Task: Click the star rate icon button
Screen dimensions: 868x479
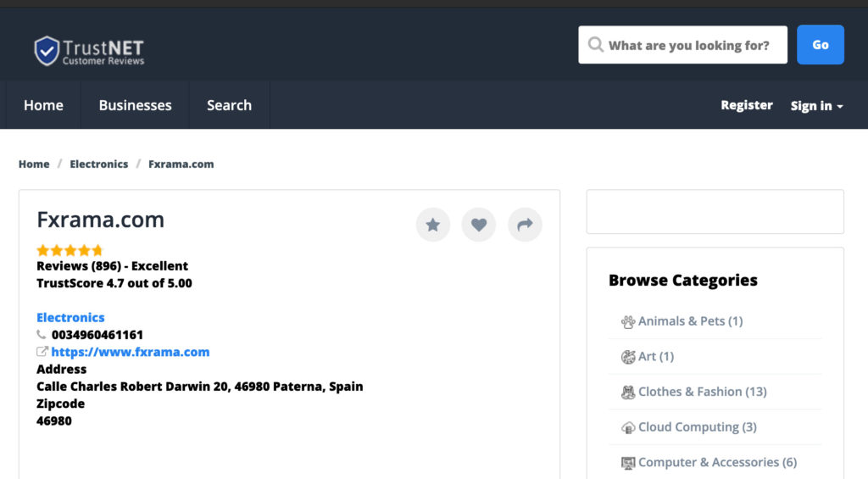Action: pyautogui.click(x=432, y=225)
